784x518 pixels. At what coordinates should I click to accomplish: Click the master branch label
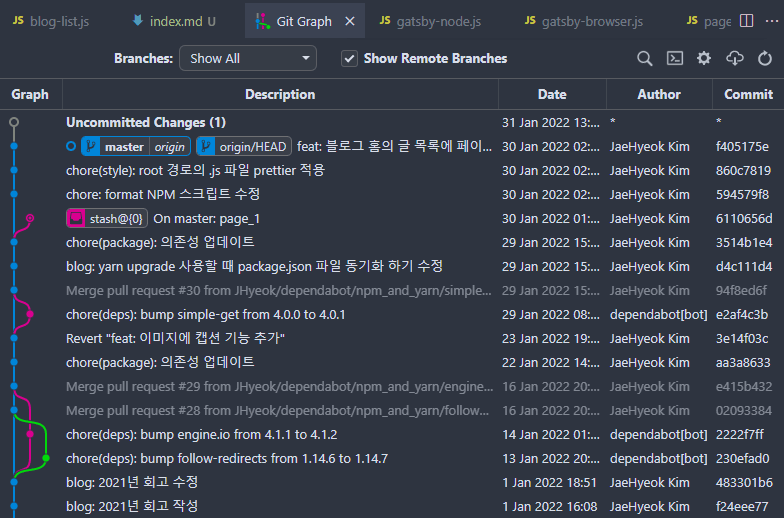tap(124, 146)
